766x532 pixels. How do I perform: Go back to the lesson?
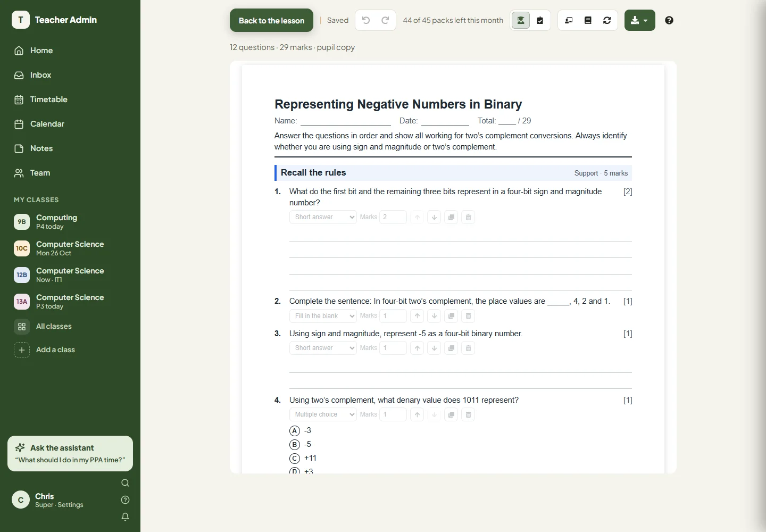pos(271,20)
